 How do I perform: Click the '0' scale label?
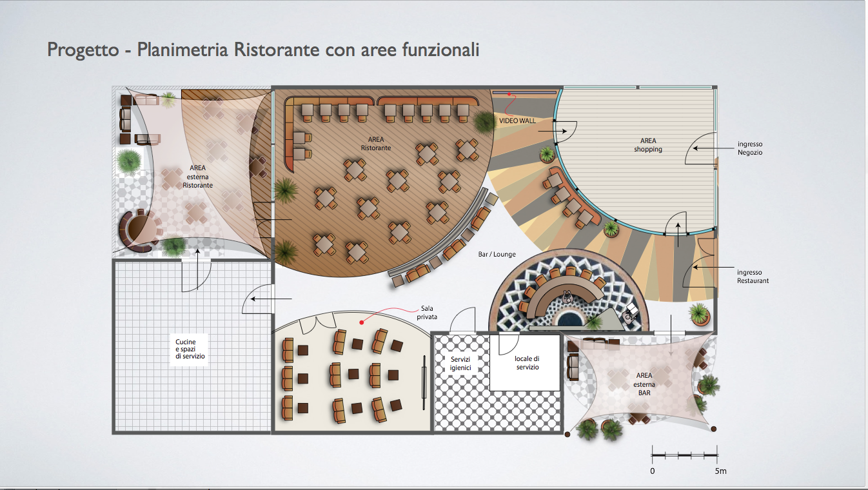(x=653, y=471)
